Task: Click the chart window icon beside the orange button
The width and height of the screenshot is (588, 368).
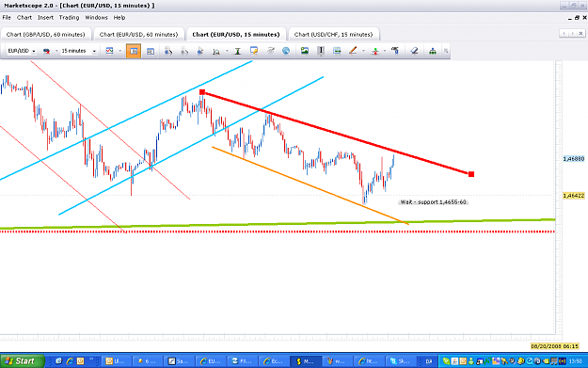Action: coord(151,51)
